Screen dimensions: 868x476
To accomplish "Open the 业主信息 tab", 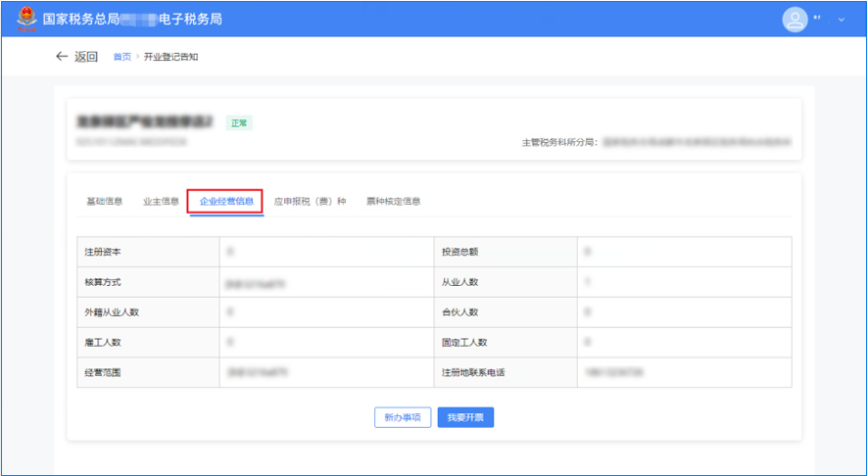I will pyautogui.click(x=161, y=201).
